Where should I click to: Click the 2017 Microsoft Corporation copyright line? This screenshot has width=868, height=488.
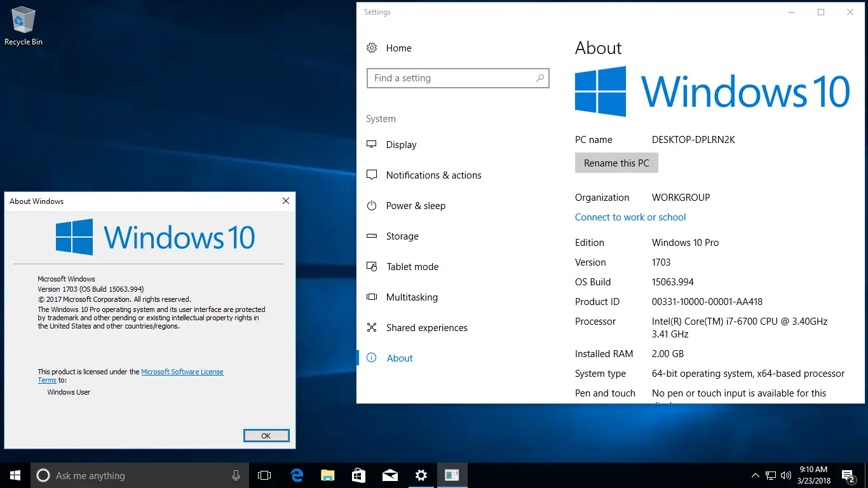(114, 299)
